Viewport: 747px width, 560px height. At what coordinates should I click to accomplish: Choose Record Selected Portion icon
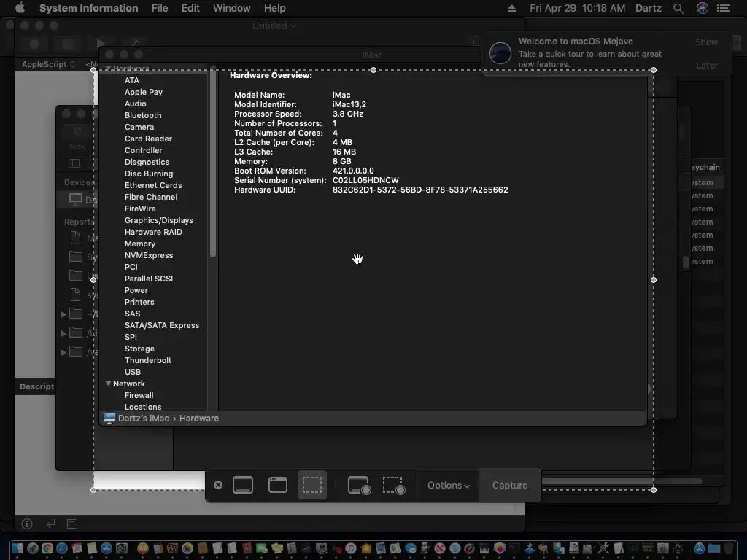pos(394,485)
